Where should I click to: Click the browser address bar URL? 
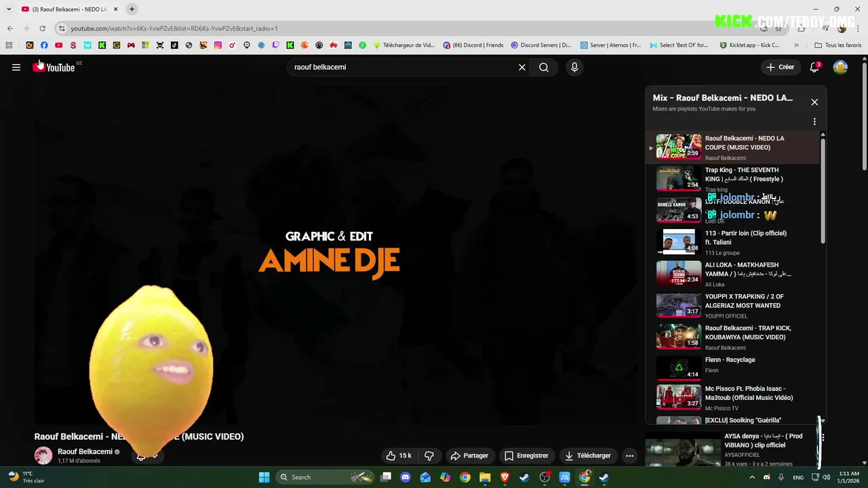coord(174,28)
